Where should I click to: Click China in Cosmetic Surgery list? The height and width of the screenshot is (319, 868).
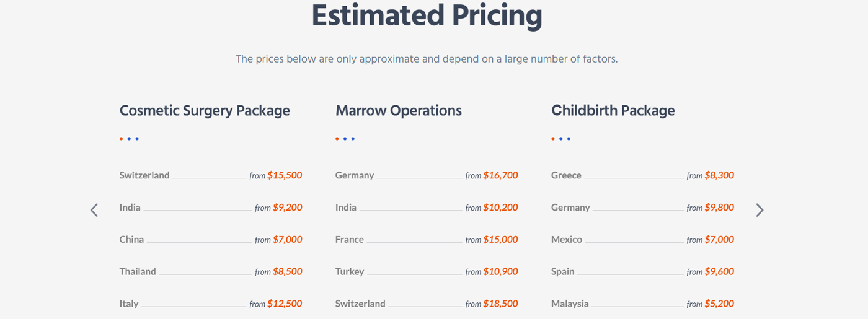pyautogui.click(x=131, y=239)
